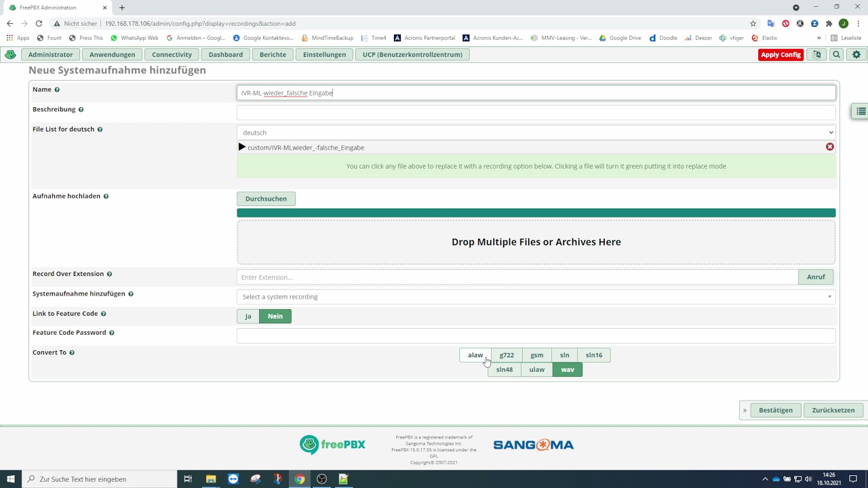Click the Bestätigen button
The image size is (868, 488).
[x=776, y=410]
